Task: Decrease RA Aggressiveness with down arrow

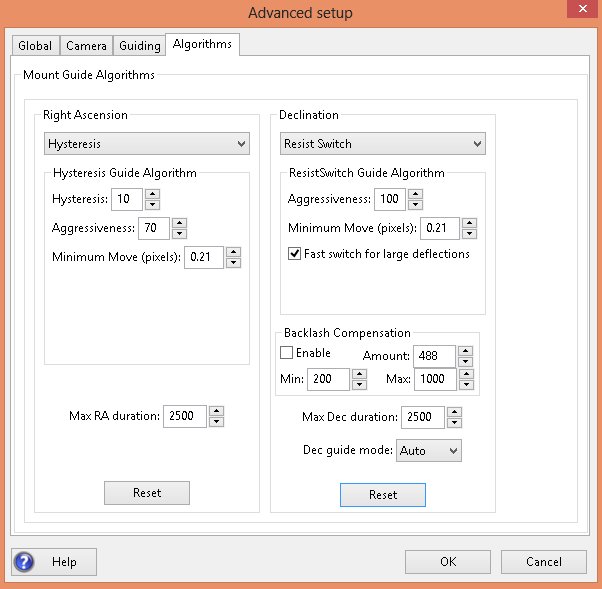Action: (179, 233)
